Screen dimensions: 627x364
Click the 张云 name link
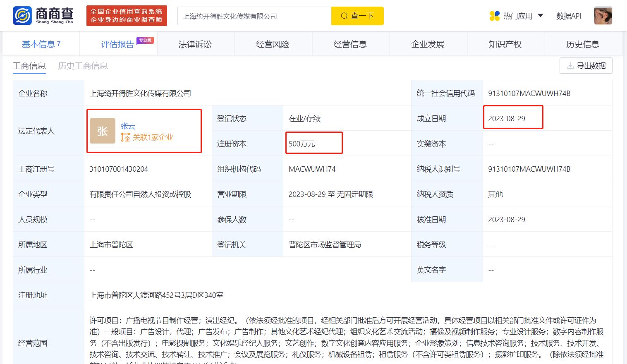(x=128, y=126)
